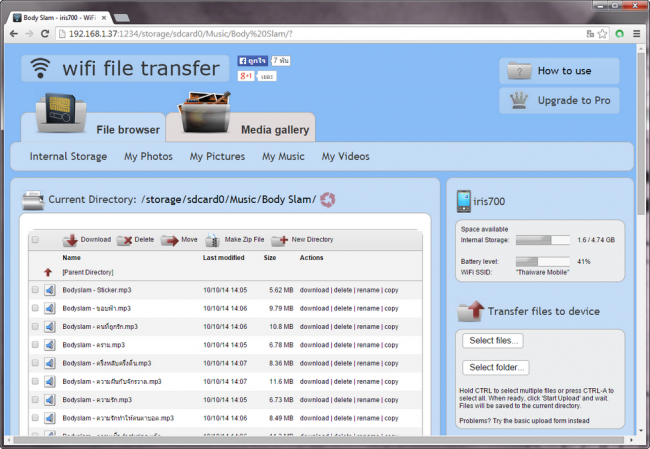
Task: Open My Photos section
Action: (x=148, y=156)
